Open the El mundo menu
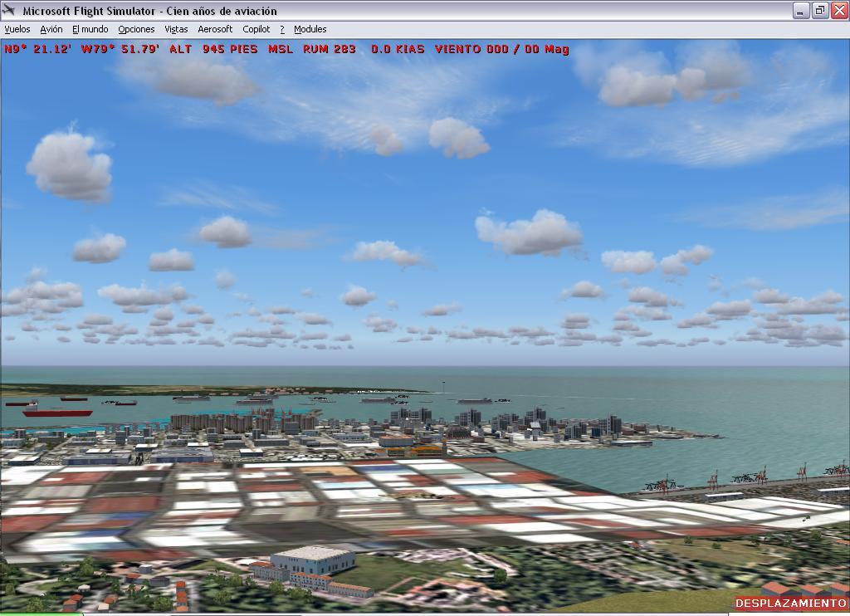 pos(90,29)
